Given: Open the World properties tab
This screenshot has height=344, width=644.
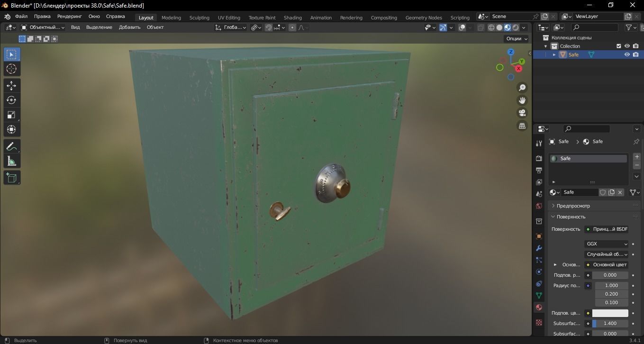Looking at the screenshot, I should 539,206.
